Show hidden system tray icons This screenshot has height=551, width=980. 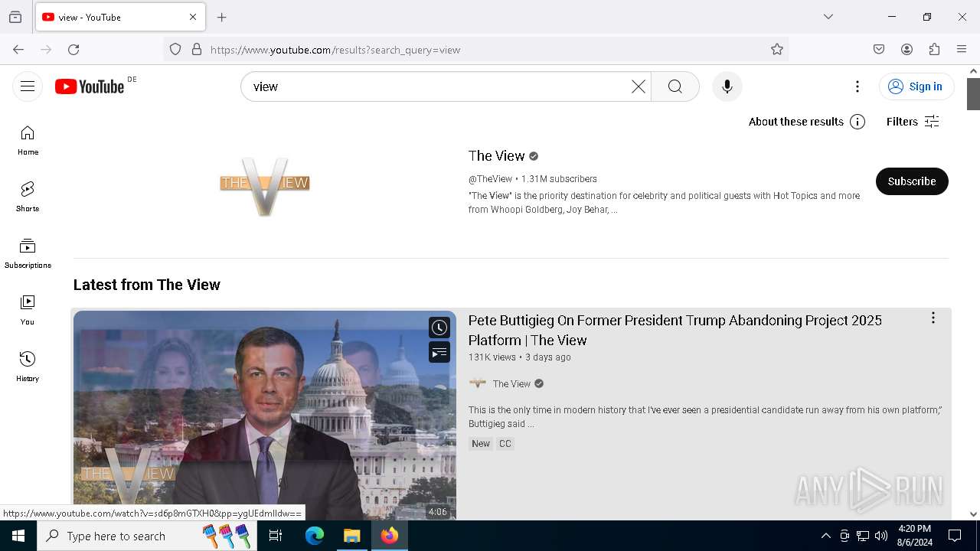pyautogui.click(x=825, y=536)
